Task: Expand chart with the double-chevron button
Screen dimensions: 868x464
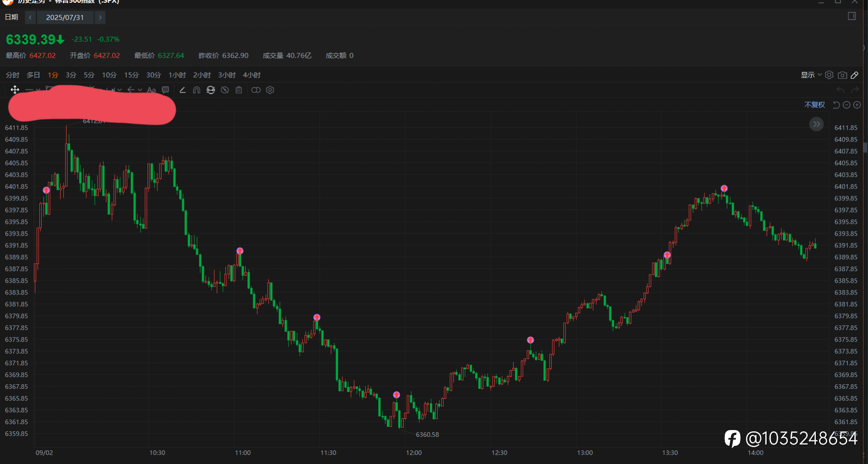Action: pyautogui.click(x=816, y=124)
